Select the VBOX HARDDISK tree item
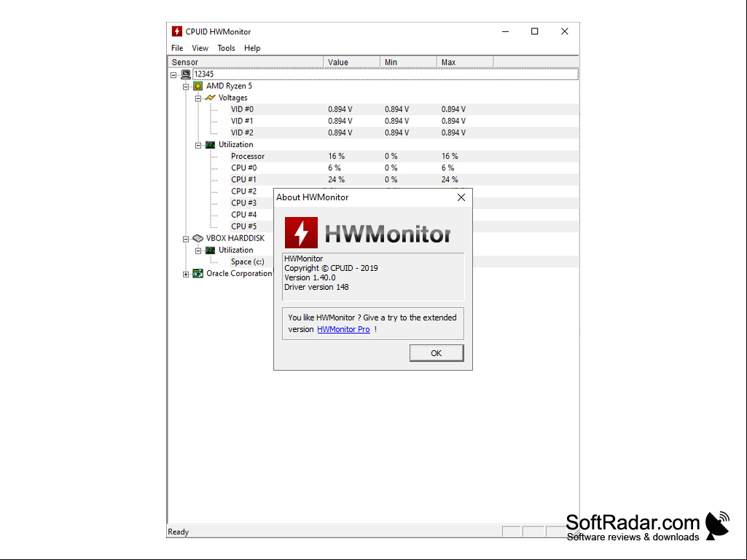Viewport: 747px width, 560px height. (235, 238)
